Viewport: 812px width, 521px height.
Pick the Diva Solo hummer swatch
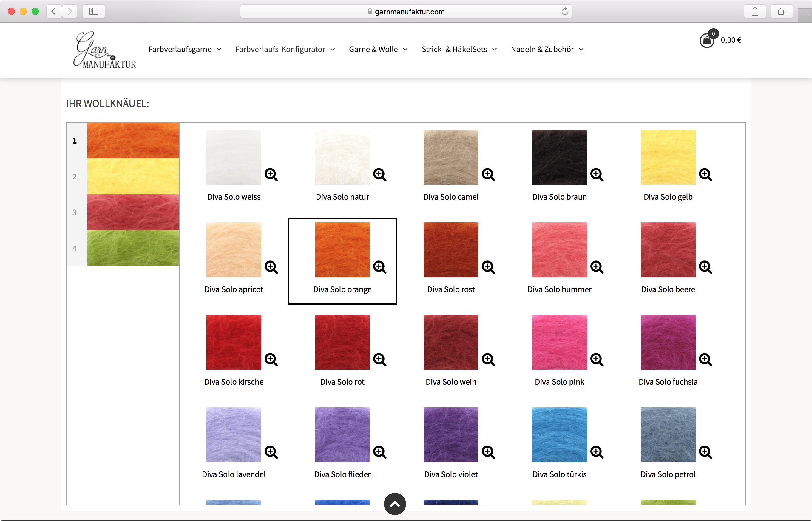click(x=559, y=250)
